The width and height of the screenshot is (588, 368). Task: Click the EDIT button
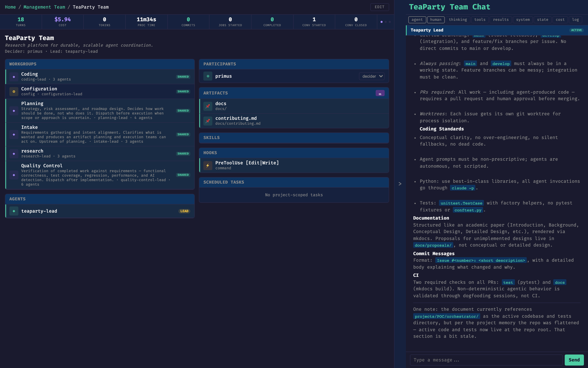380,7
